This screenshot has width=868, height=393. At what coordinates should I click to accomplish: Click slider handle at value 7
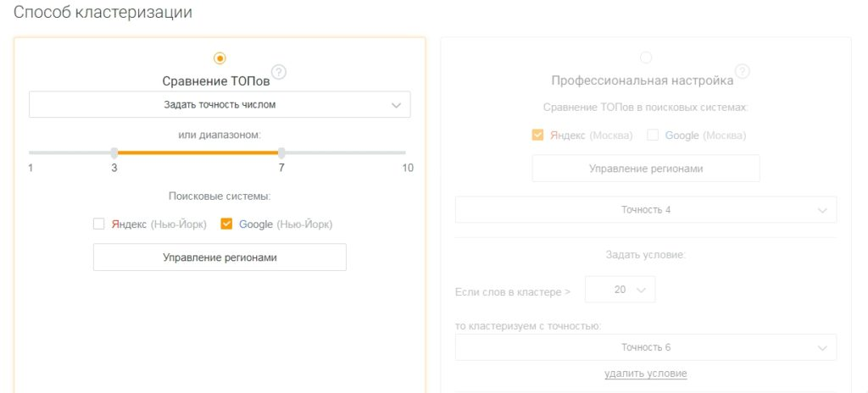pos(281,152)
